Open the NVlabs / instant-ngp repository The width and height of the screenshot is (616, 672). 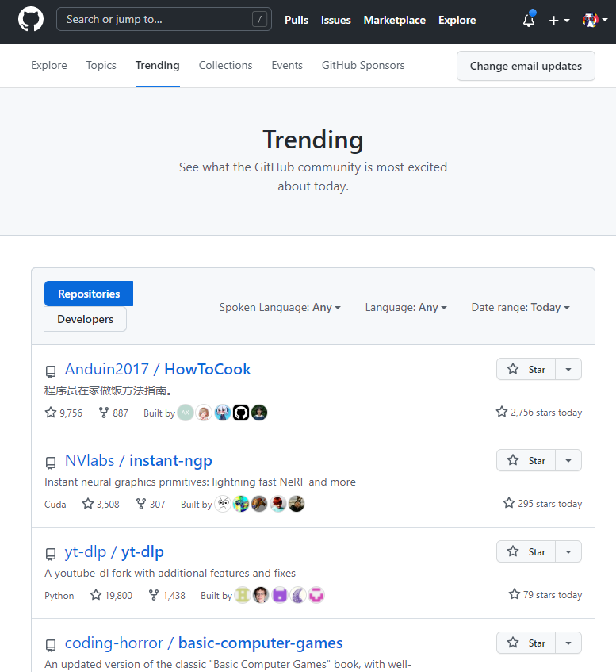coord(139,460)
